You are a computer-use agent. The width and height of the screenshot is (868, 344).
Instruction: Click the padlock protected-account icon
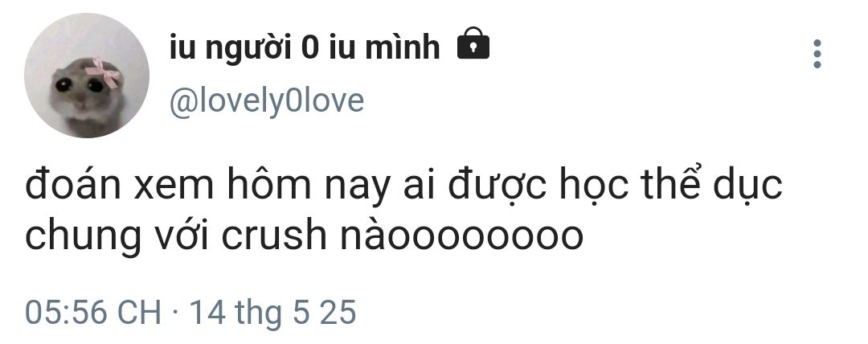[x=473, y=43]
